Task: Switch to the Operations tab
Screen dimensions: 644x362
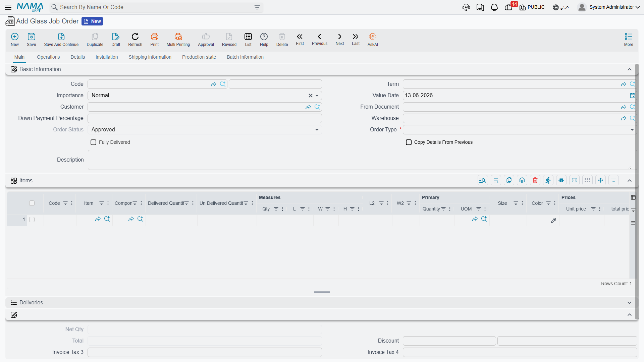Action: point(48,57)
